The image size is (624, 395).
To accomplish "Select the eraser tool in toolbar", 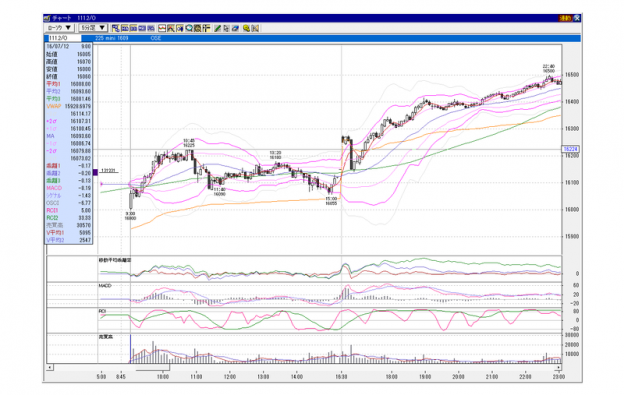I will [235, 28].
